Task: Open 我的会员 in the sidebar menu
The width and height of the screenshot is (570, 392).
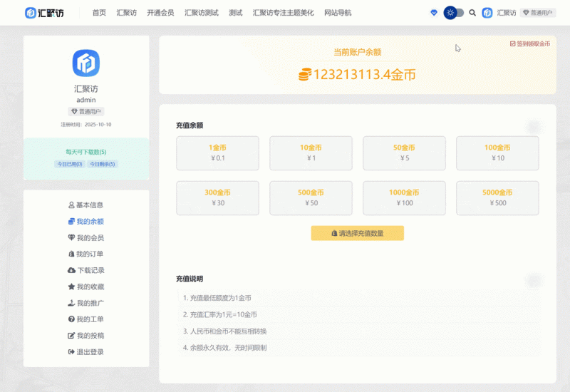Action: pyautogui.click(x=86, y=238)
